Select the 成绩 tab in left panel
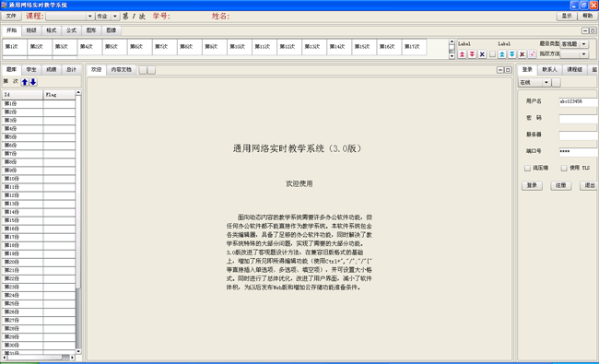This screenshot has height=364, width=599. click(x=52, y=70)
